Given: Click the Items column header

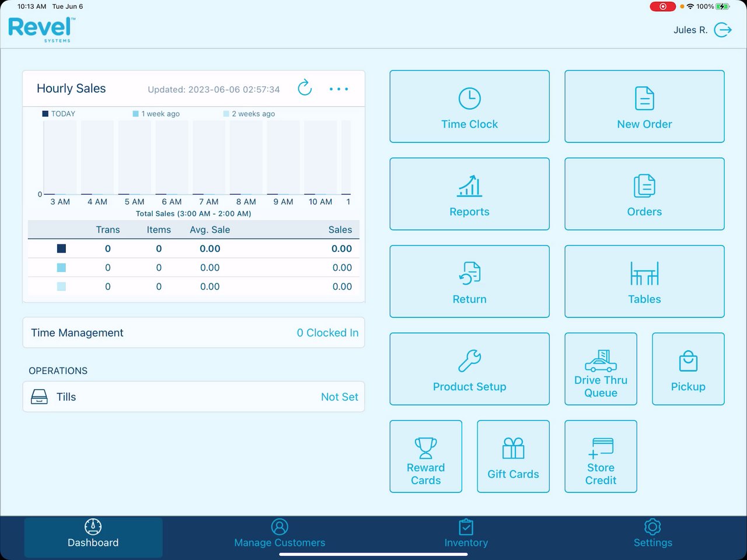Looking at the screenshot, I should (x=159, y=230).
